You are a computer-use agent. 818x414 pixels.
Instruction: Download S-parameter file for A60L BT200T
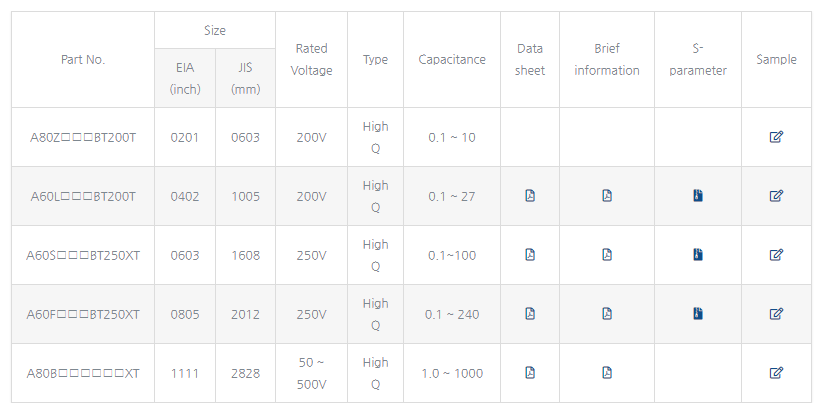coord(698,196)
